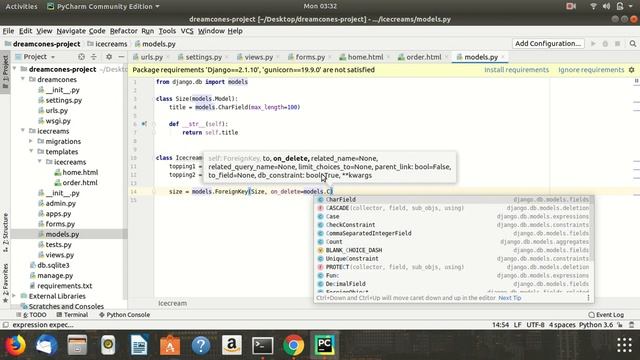Open the Terminal tool window button
This screenshot has width=640, height=360.
72,315
